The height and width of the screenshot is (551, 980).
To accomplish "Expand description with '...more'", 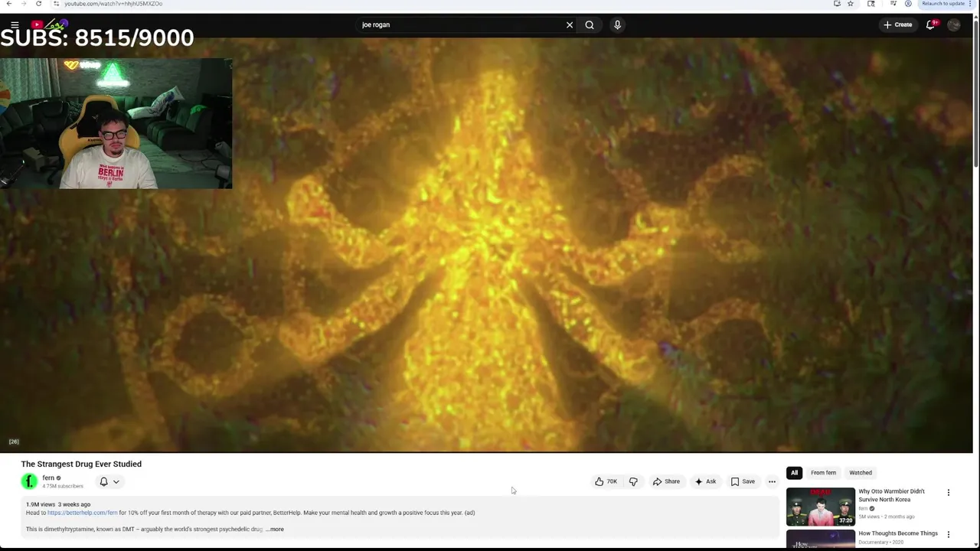I will coord(275,529).
